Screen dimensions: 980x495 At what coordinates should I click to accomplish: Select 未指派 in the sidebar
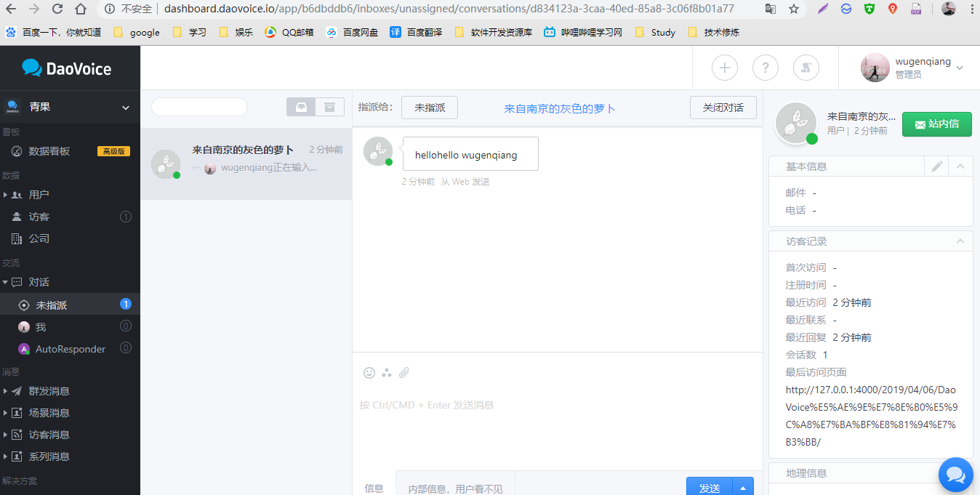pos(52,305)
